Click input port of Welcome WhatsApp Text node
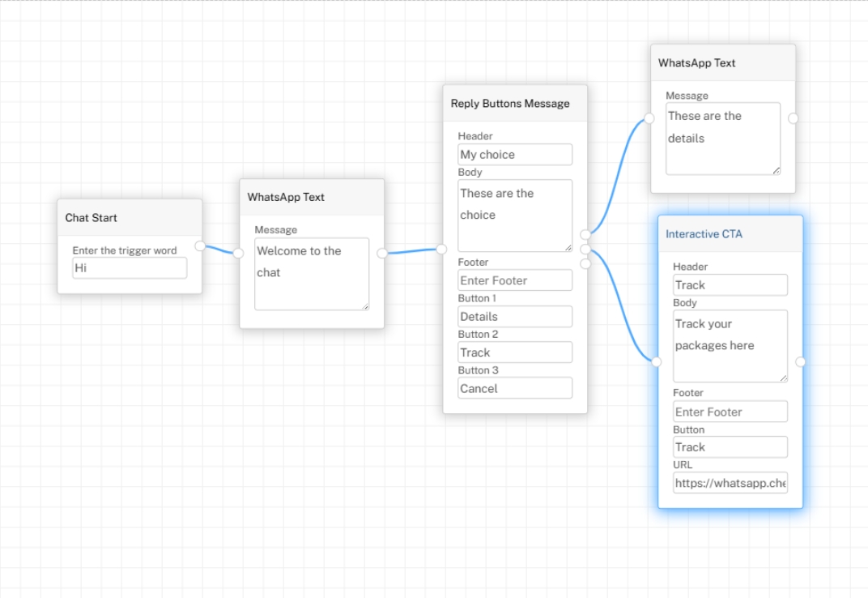Viewport: 868px width, 598px height. click(x=238, y=253)
